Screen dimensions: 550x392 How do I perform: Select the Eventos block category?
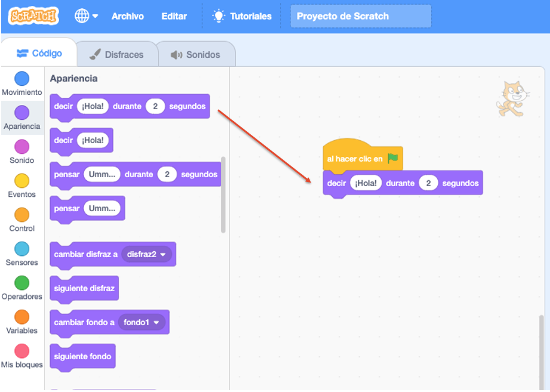click(x=21, y=186)
